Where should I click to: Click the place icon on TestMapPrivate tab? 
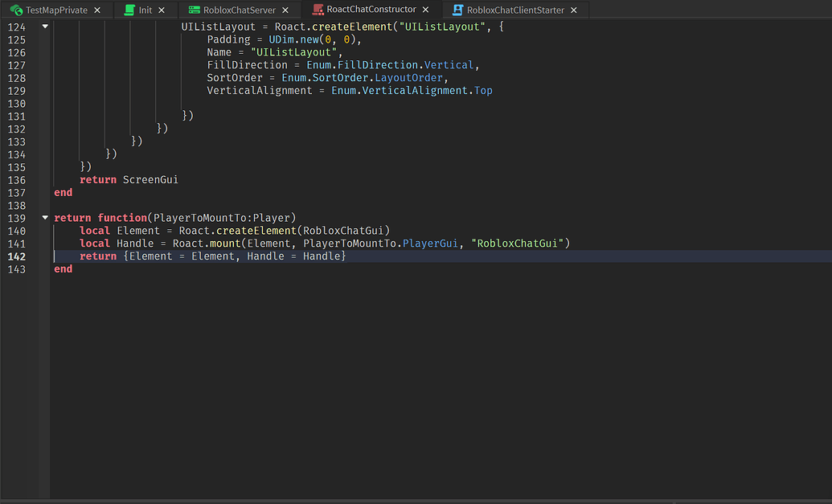click(x=14, y=10)
